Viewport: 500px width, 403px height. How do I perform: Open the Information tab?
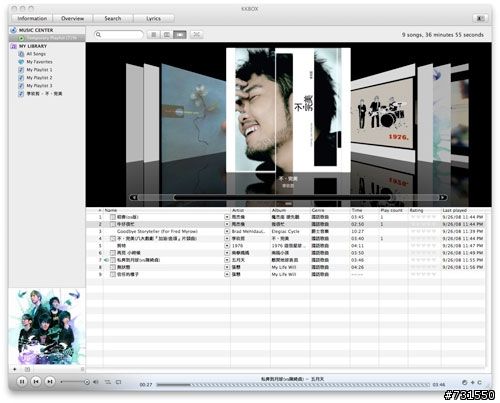coord(32,18)
